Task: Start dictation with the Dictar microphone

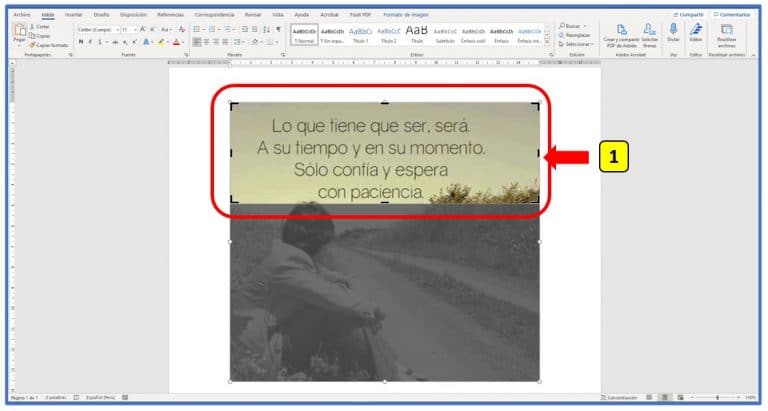Action: (673, 32)
